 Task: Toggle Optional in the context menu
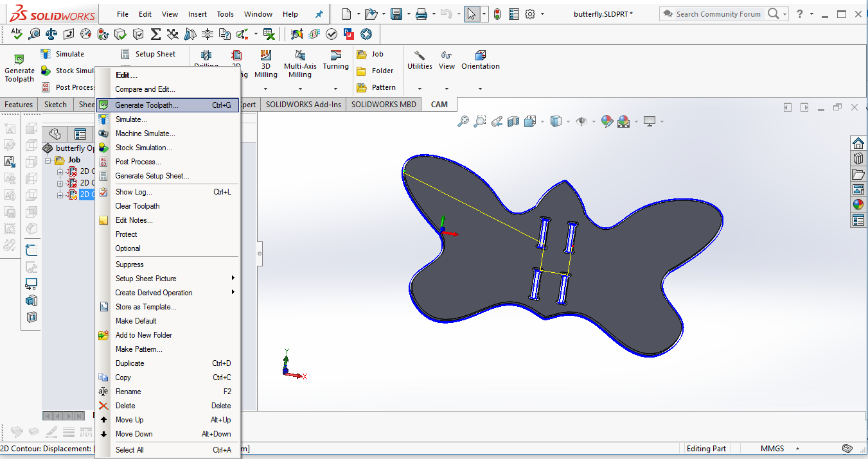pyautogui.click(x=128, y=248)
